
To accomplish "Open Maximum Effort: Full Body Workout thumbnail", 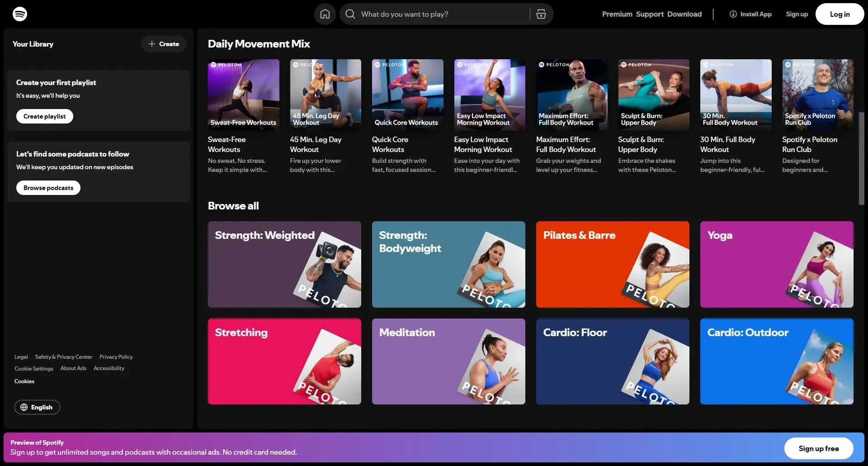I will click(572, 95).
